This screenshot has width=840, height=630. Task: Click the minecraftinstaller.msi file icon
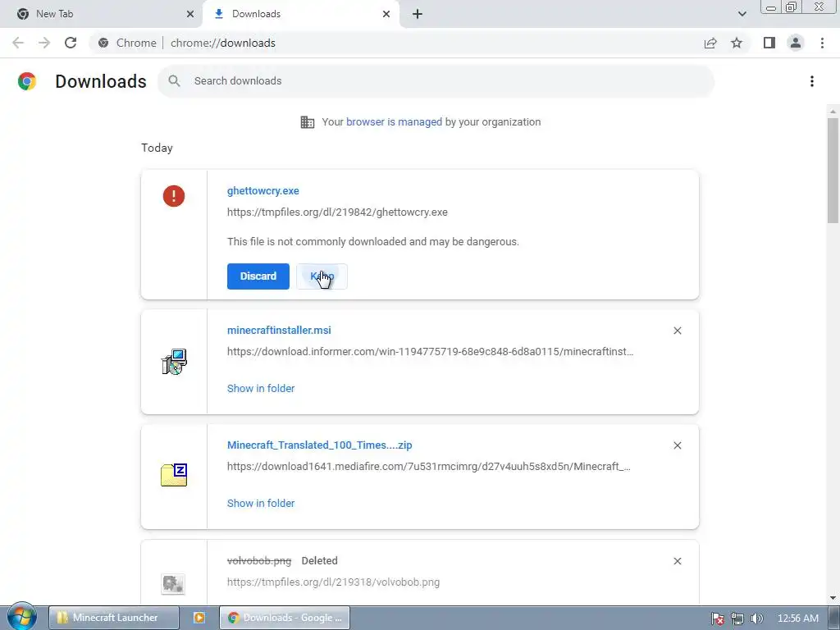click(x=174, y=362)
